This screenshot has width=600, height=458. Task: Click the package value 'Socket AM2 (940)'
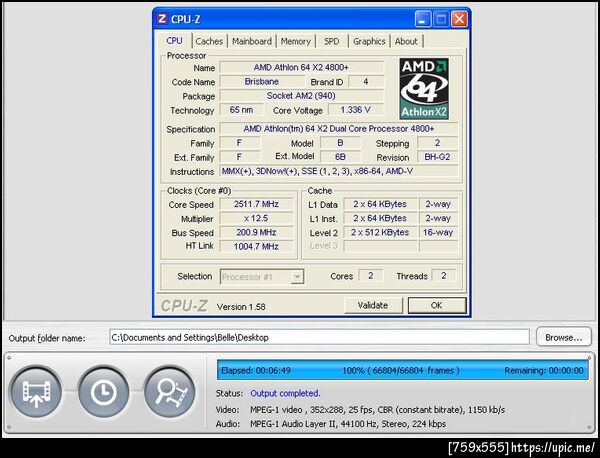(x=301, y=96)
